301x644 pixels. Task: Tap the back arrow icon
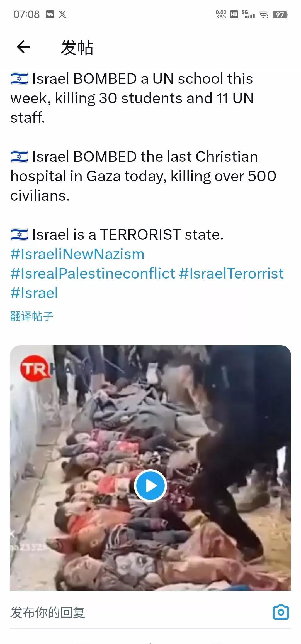point(23,46)
